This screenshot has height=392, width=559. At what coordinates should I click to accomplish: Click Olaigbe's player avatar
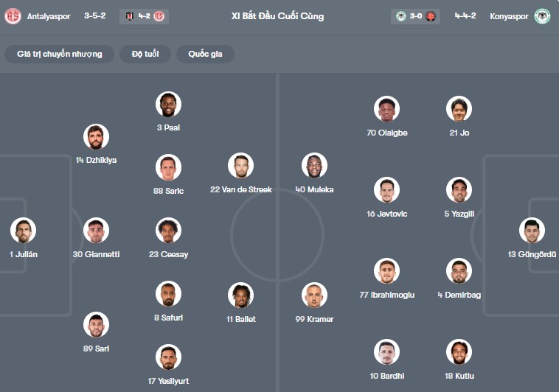coord(386,109)
